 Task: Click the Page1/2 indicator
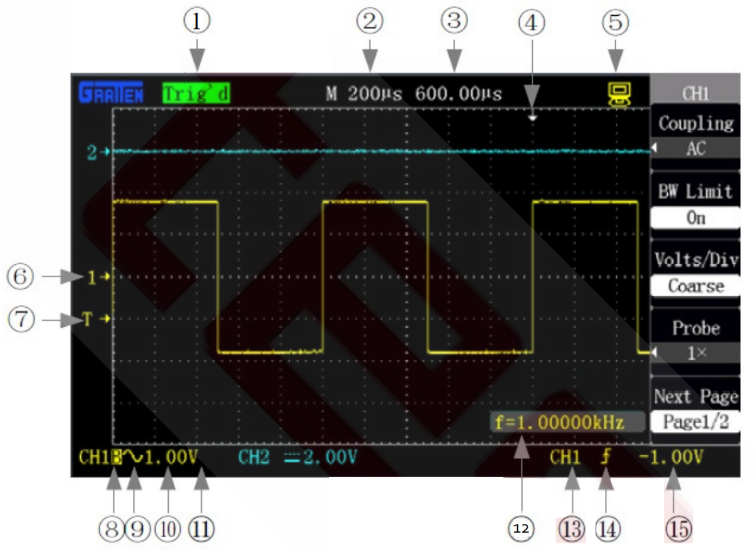click(695, 422)
